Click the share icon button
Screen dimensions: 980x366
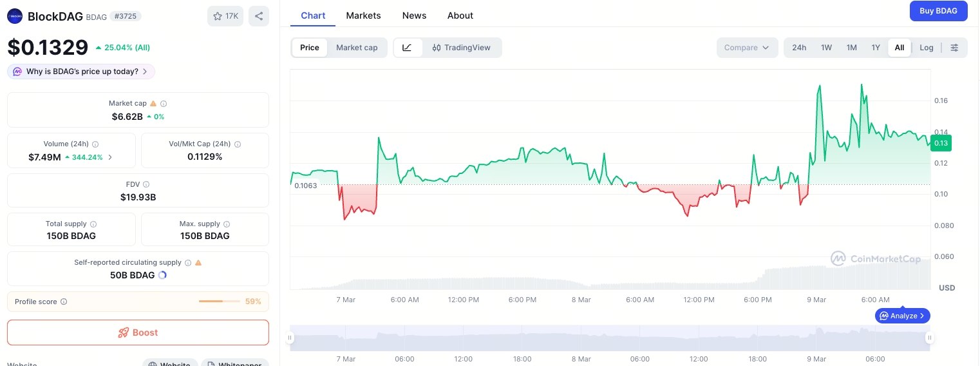click(x=259, y=16)
